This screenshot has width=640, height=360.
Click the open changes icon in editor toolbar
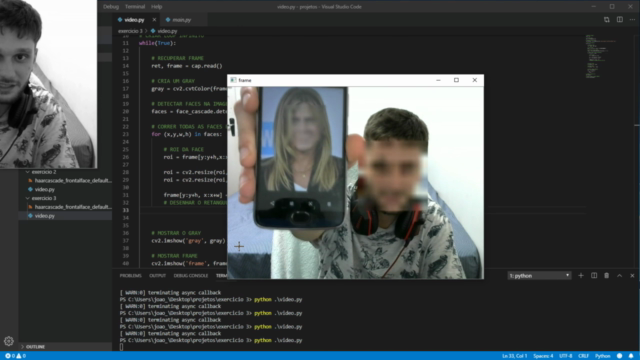click(x=607, y=20)
